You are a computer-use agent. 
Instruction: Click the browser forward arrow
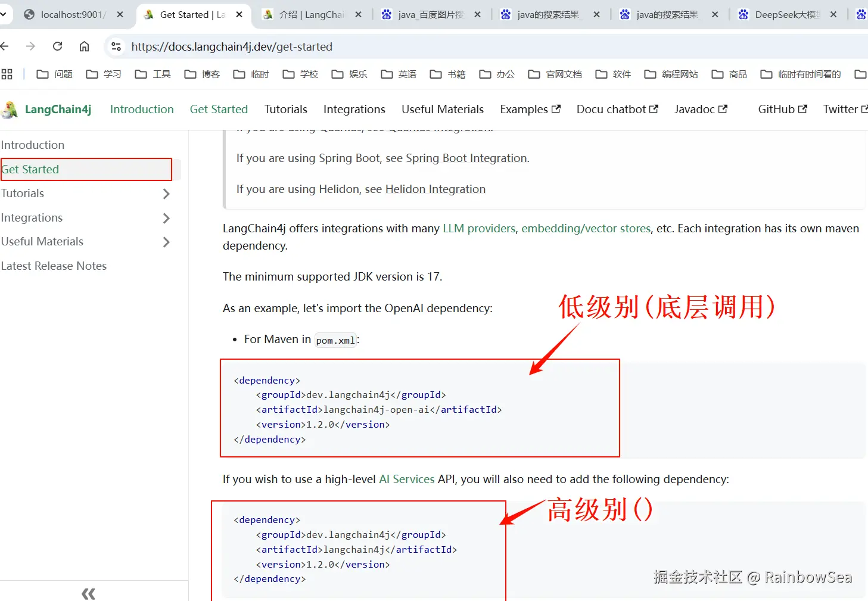click(x=31, y=46)
